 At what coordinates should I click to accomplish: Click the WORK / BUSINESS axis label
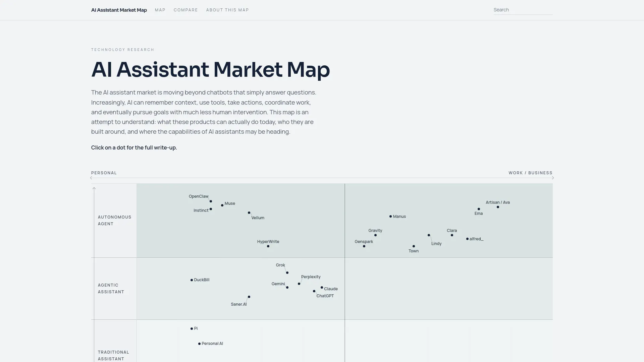tap(530, 173)
